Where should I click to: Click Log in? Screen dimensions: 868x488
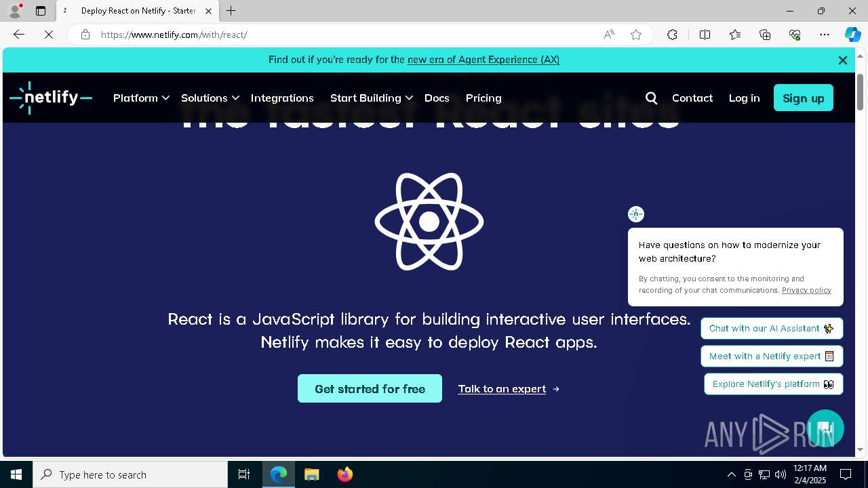[744, 98]
